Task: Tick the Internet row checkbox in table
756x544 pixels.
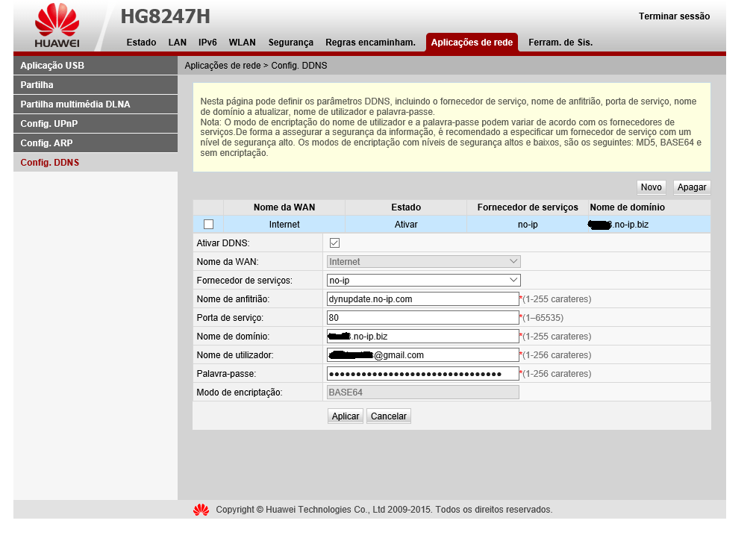Action: click(x=208, y=225)
